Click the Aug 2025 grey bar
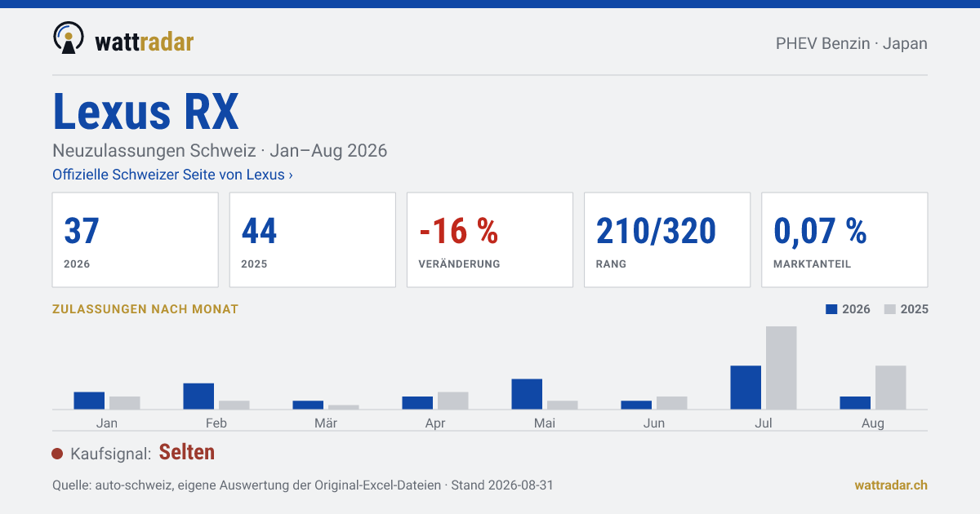 [891, 388]
